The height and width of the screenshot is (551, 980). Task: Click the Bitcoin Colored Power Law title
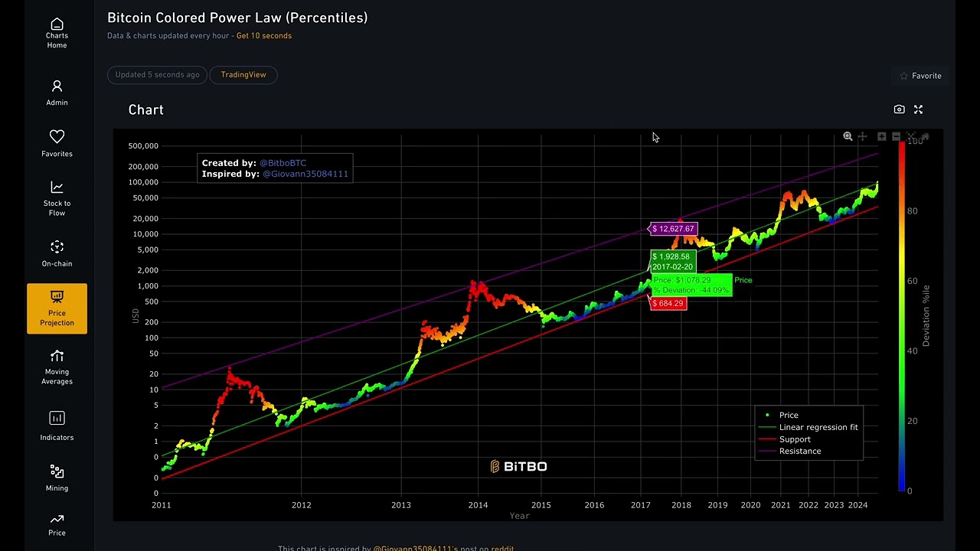pos(237,18)
